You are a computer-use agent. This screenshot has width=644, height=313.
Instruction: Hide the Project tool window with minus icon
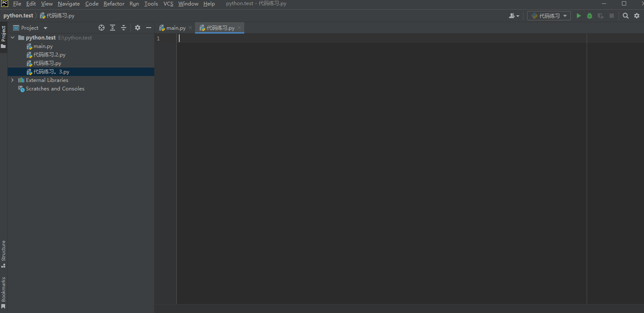pyautogui.click(x=148, y=27)
